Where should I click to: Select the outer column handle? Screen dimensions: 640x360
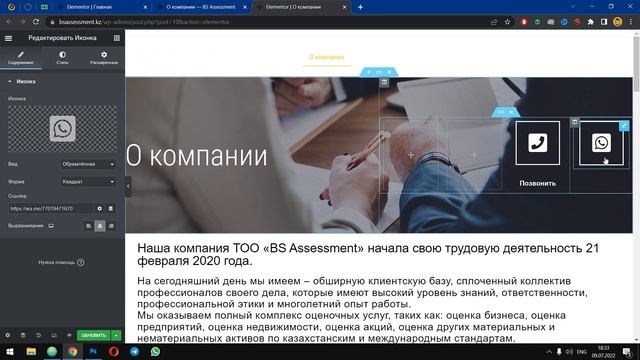tap(384, 82)
